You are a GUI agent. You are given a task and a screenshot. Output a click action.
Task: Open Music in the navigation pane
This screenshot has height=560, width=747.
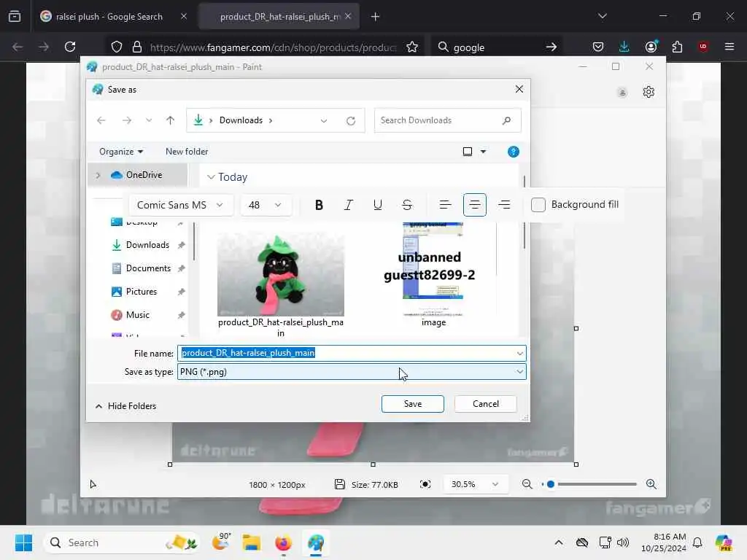[137, 315]
